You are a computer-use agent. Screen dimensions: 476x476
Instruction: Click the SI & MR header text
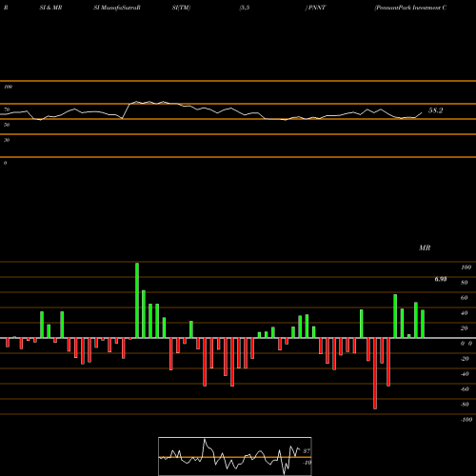pos(50,8)
